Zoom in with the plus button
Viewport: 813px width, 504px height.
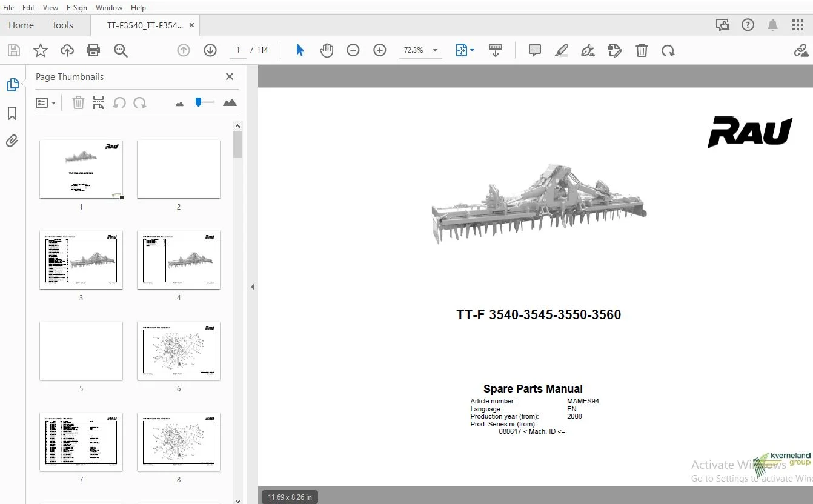coord(380,50)
